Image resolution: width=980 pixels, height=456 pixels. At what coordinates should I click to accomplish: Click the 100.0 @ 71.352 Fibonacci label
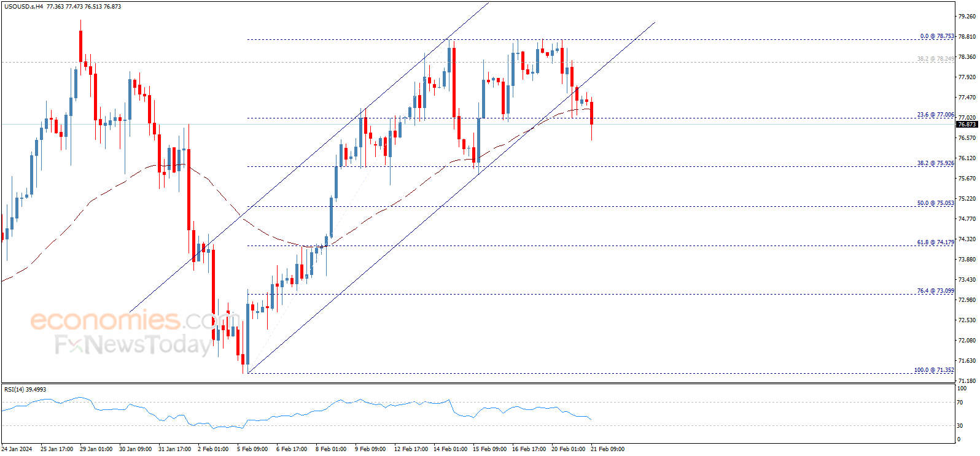[934, 370]
